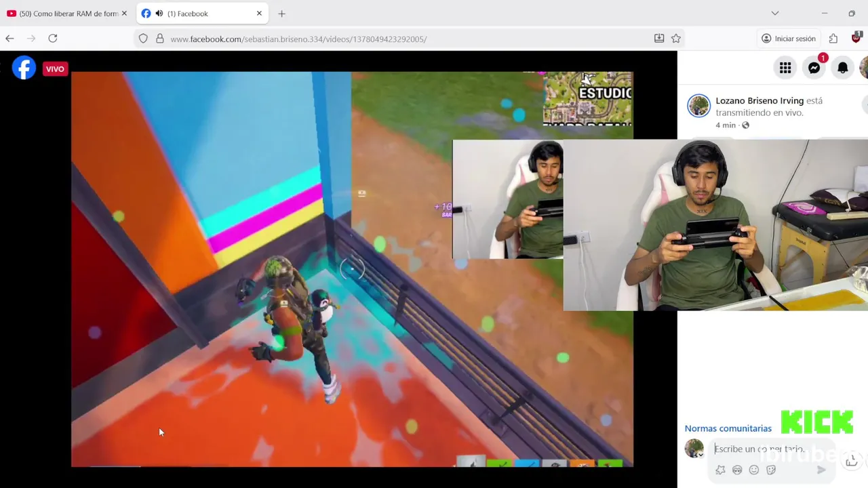This screenshot has height=488, width=868.
Task: View site security padlock info
Action: tap(160, 39)
